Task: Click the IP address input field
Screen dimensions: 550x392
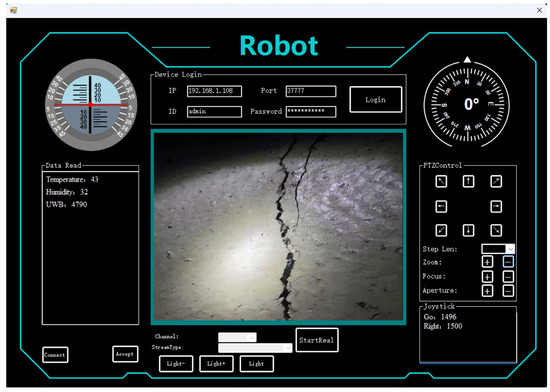Action: 214,91
